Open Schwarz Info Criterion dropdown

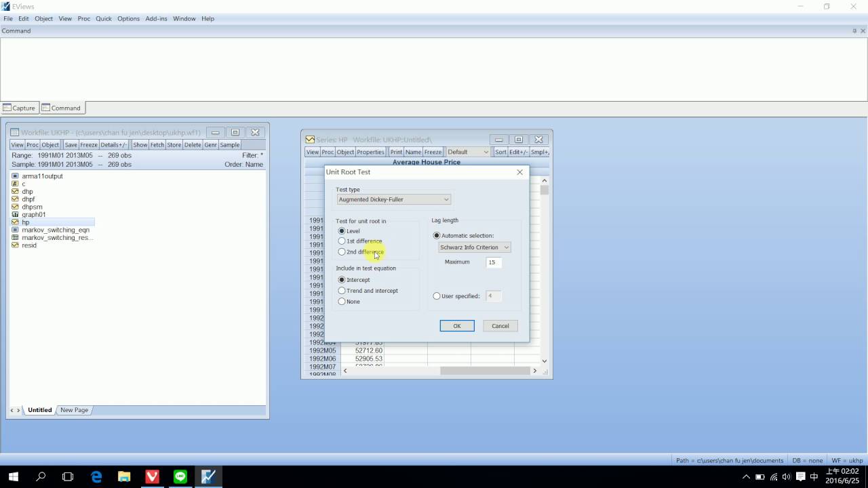coord(475,247)
